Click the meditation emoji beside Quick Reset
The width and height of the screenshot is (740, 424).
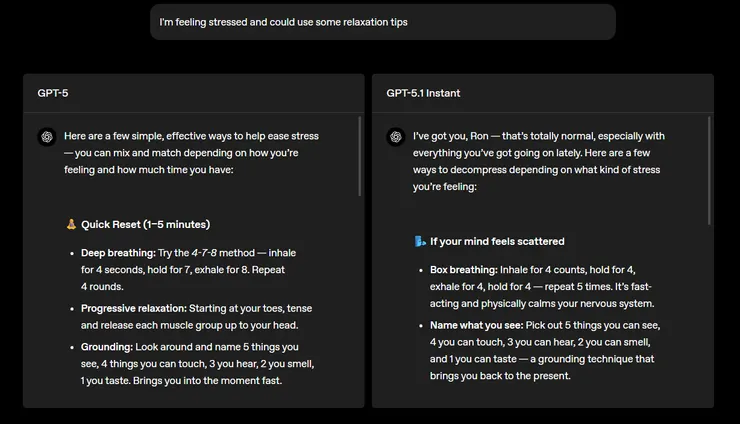coord(71,224)
